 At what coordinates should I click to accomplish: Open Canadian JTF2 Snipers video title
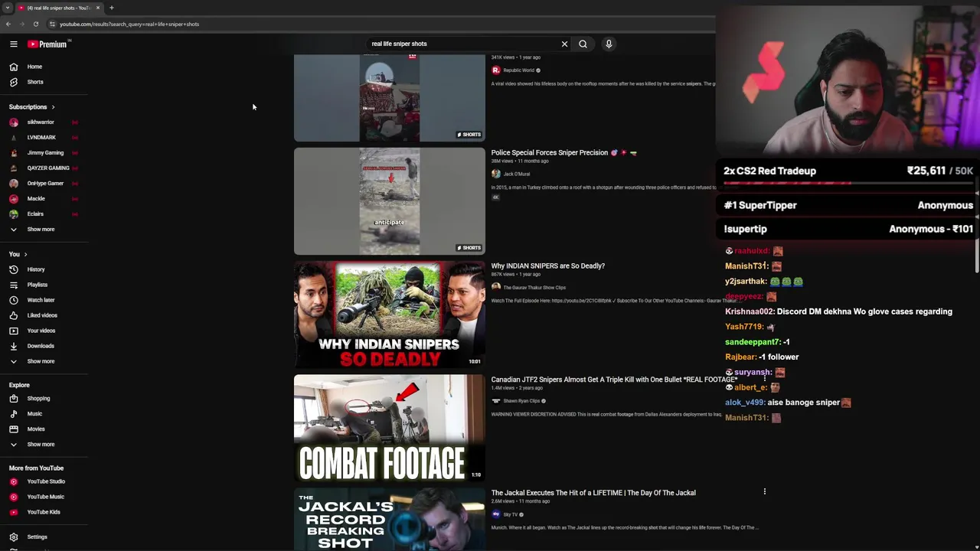(x=614, y=379)
